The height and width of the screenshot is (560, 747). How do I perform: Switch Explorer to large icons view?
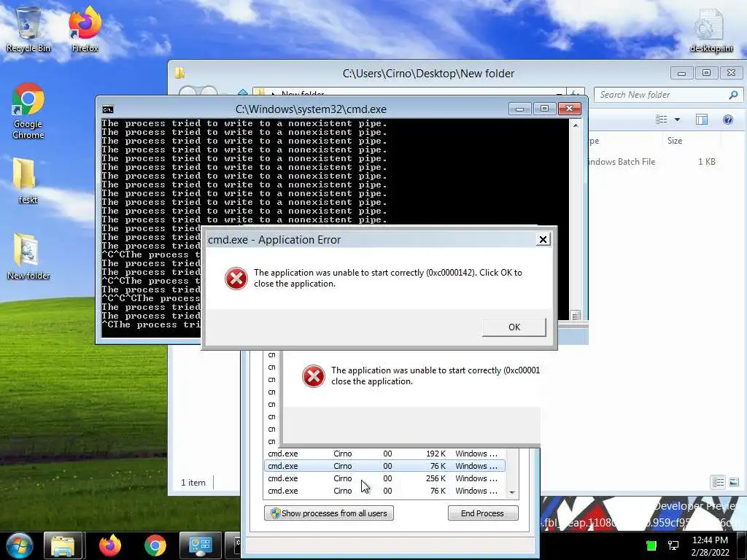(734, 483)
